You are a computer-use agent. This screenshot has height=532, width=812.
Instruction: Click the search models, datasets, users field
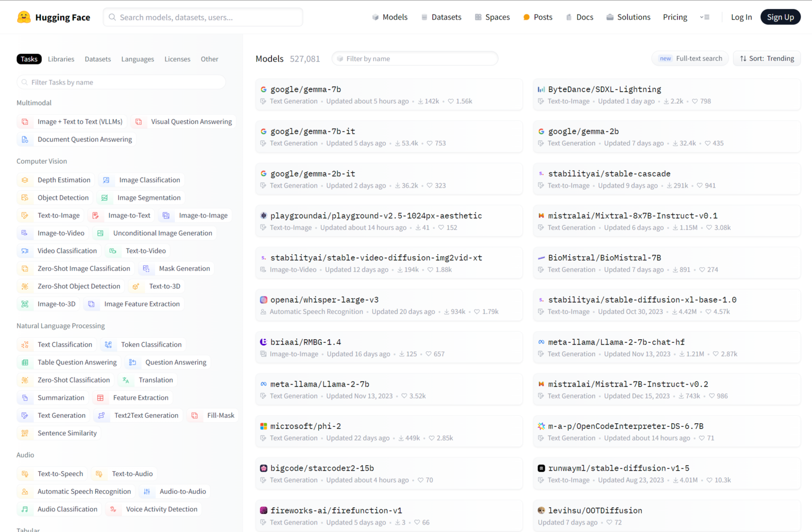point(202,17)
